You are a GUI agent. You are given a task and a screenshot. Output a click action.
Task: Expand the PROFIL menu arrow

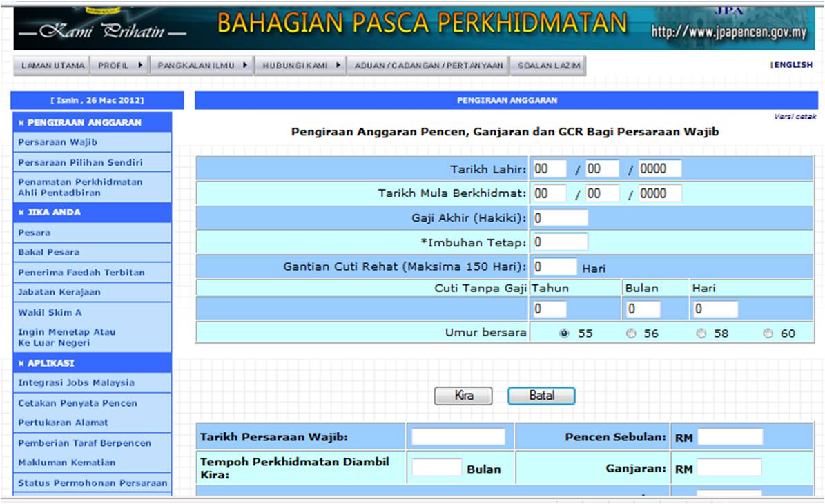point(140,65)
